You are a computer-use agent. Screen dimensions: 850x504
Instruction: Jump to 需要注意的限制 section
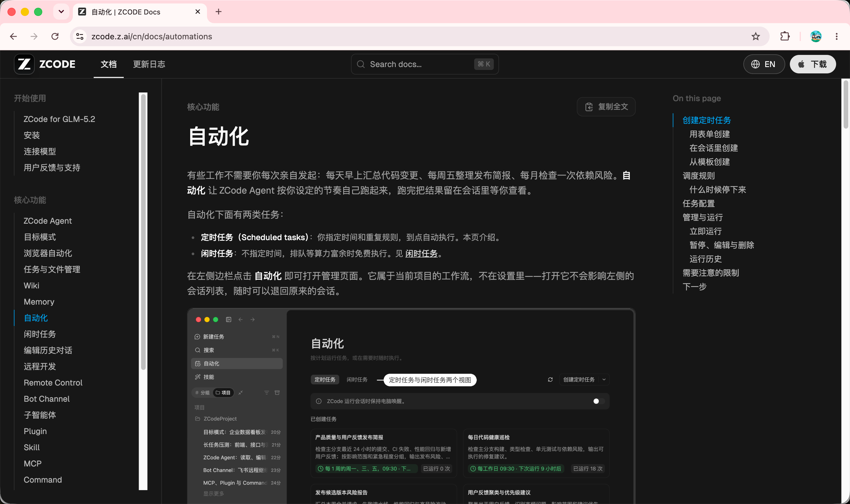pyautogui.click(x=711, y=273)
